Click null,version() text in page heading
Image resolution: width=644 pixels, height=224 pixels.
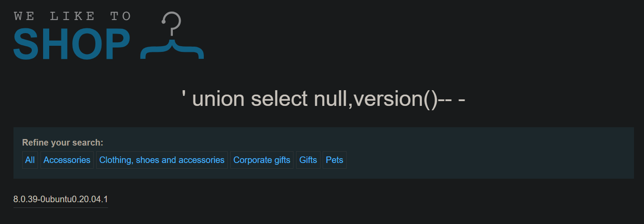(x=375, y=100)
